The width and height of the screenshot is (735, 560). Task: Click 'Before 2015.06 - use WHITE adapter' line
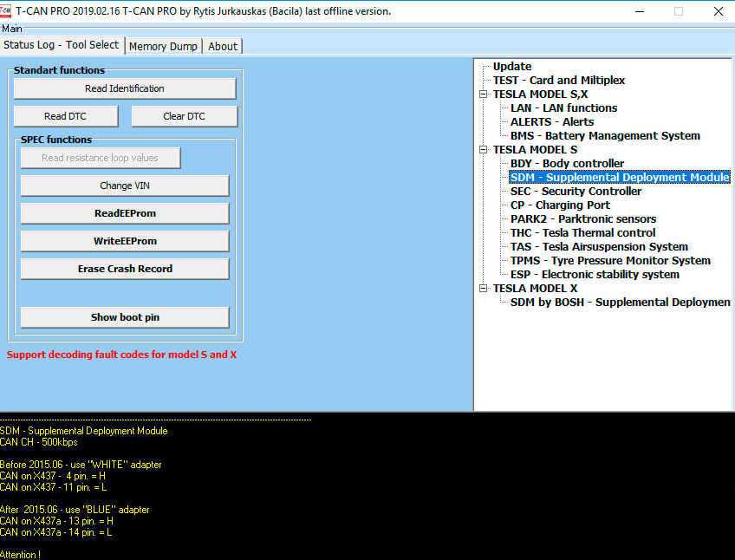click(x=81, y=465)
